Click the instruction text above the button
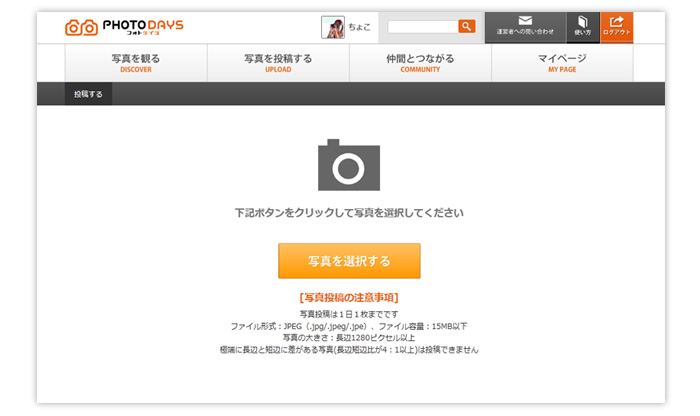 pos(349,213)
